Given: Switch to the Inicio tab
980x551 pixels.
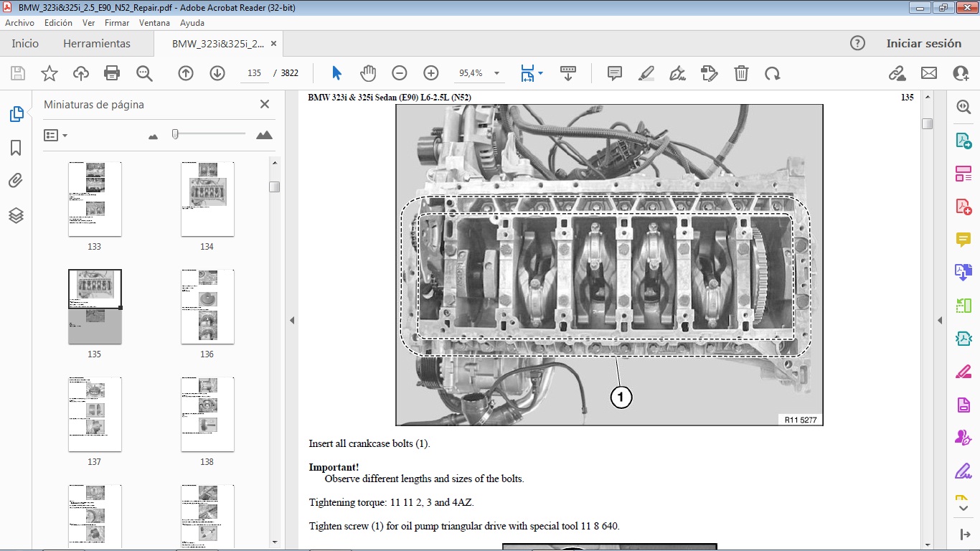Looking at the screenshot, I should [x=25, y=43].
